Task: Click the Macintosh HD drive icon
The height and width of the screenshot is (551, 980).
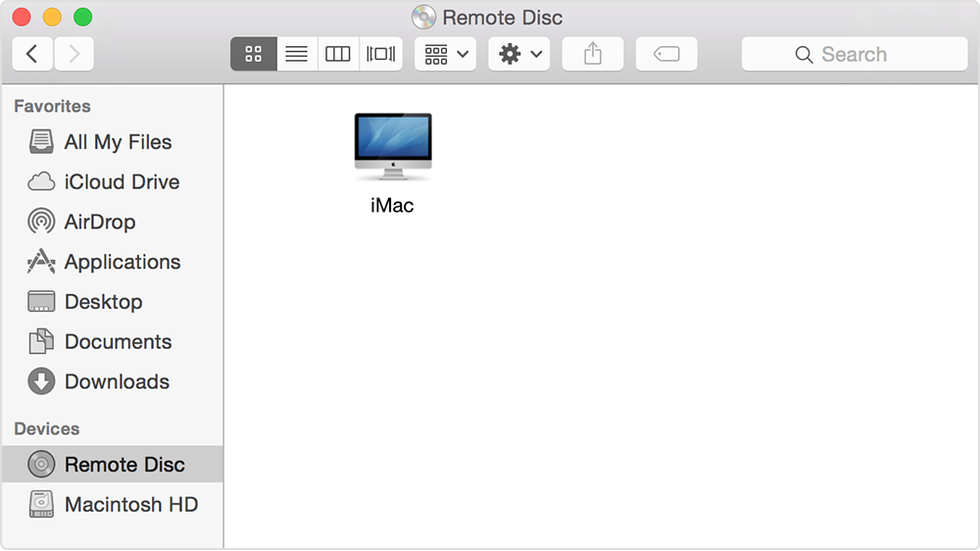Action: [x=41, y=504]
